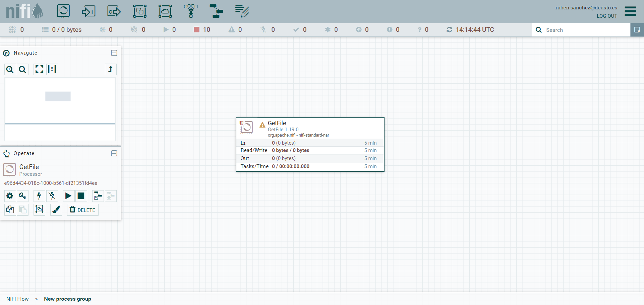Leave the process group with up-arrow icon
This screenshot has height=305, width=644.
pos(111,69)
